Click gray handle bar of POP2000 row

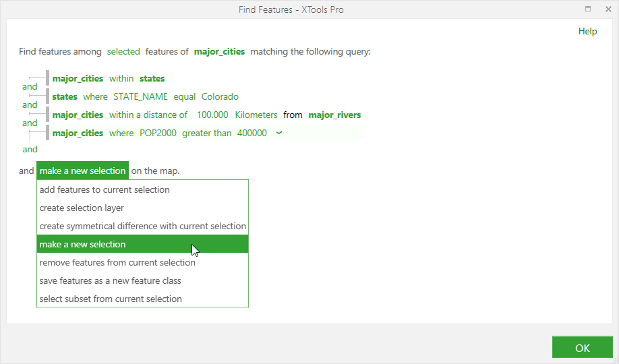(47, 132)
